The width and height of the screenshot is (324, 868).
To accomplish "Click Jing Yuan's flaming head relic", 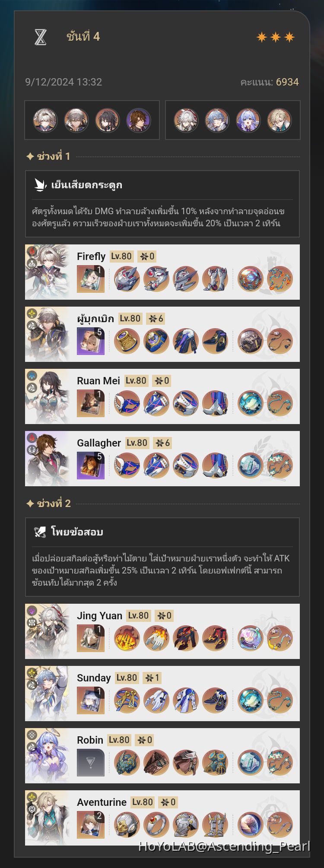I will click(x=127, y=638).
